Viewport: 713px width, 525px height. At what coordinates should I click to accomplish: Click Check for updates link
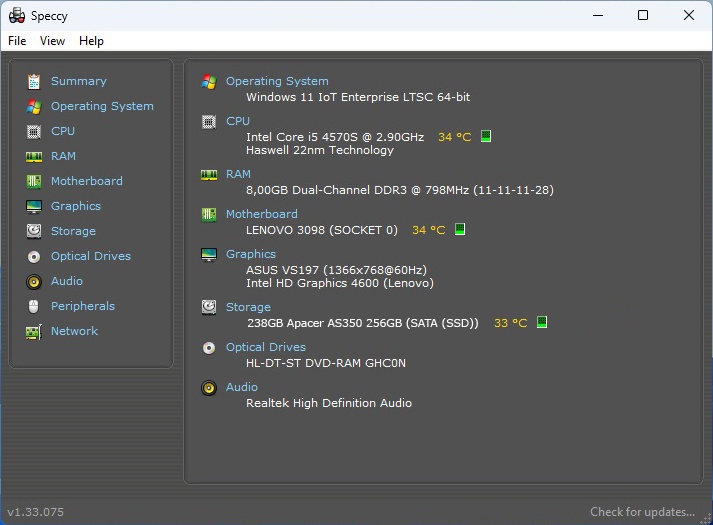pos(643,512)
